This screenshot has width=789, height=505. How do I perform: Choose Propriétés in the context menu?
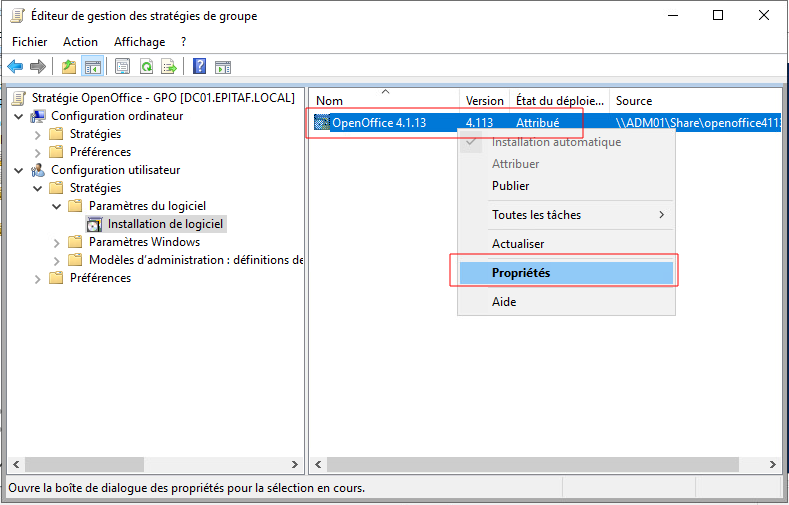[521, 273]
